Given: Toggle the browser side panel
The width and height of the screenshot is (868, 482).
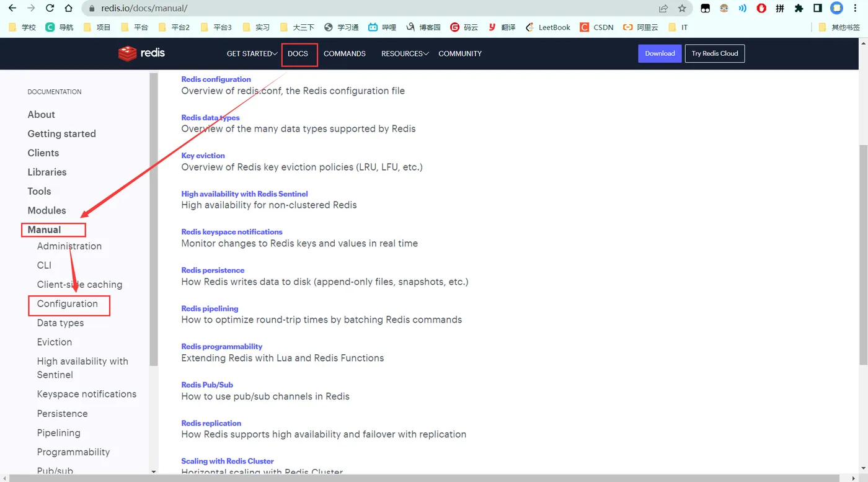Looking at the screenshot, I should [x=818, y=9].
